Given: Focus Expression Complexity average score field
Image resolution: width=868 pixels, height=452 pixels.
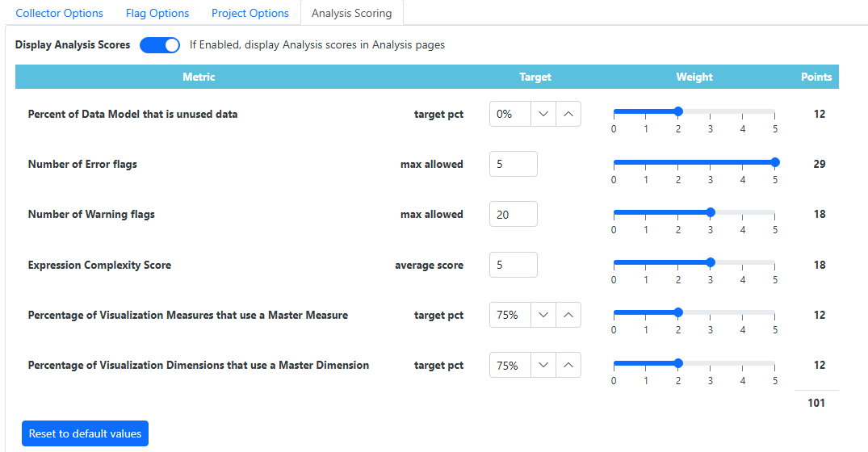Looking at the screenshot, I should pyautogui.click(x=513, y=265).
